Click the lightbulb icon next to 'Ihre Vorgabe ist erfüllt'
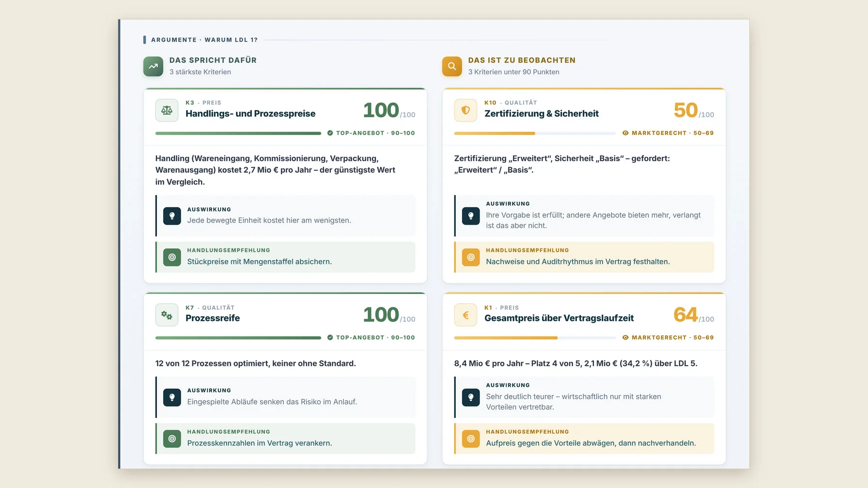868x488 pixels. pos(471,216)
